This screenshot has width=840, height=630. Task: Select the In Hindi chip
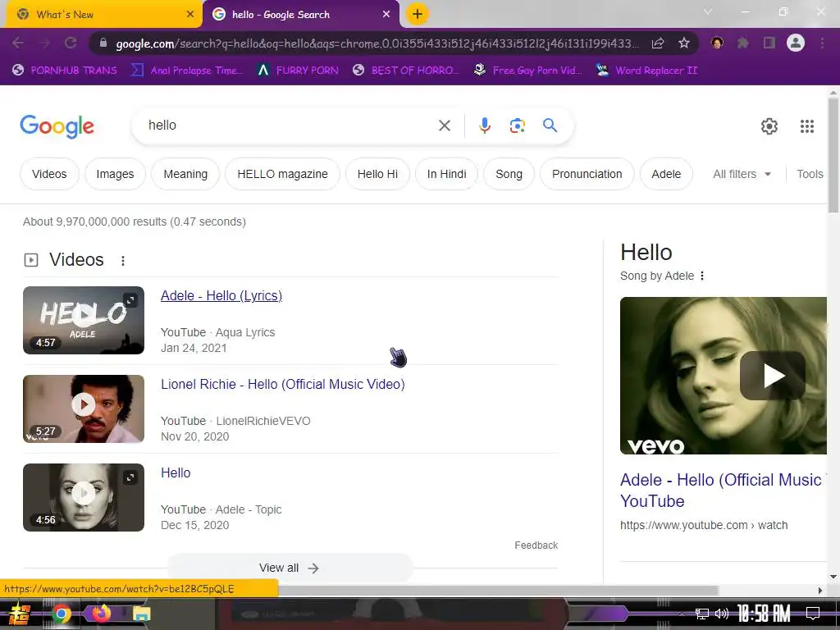tap(447, 174)
